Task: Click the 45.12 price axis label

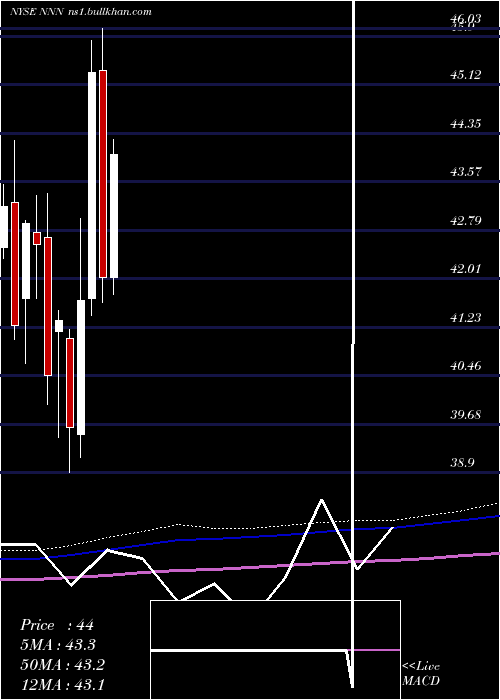Action: [x=466, y=75]
